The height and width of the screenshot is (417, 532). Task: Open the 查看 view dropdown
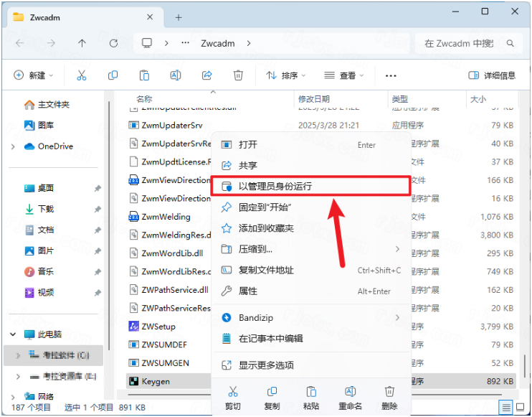tap(344, 75)
